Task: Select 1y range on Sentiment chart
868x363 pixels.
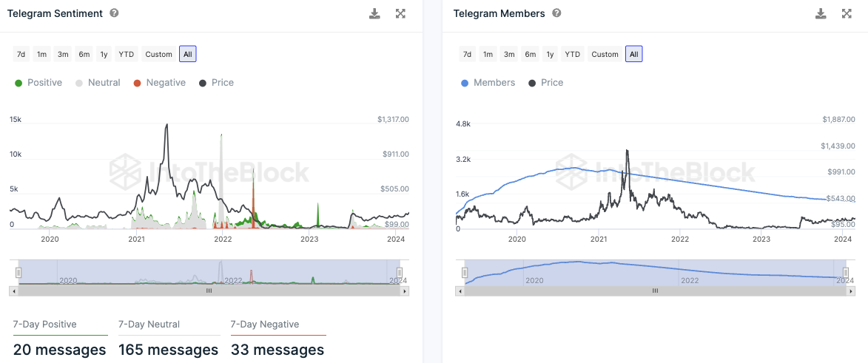Action: (104, 54)
